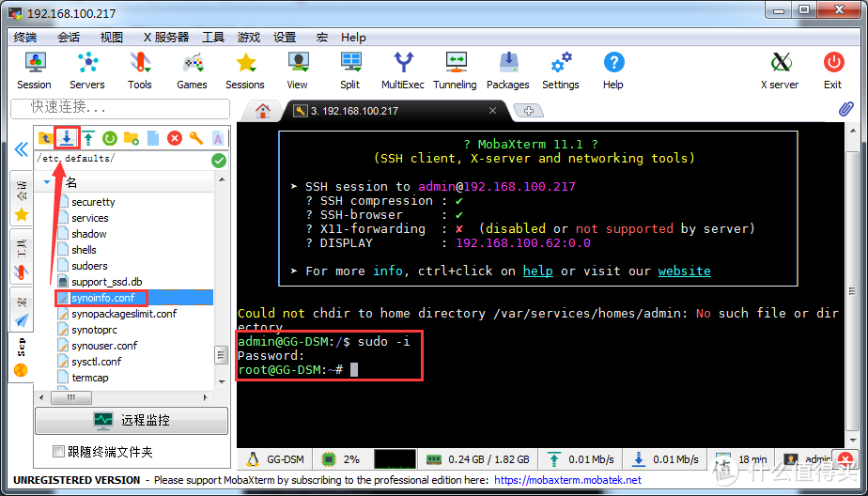Open the 终端 menu
This screenshot has height=496, width=868.
25,37
